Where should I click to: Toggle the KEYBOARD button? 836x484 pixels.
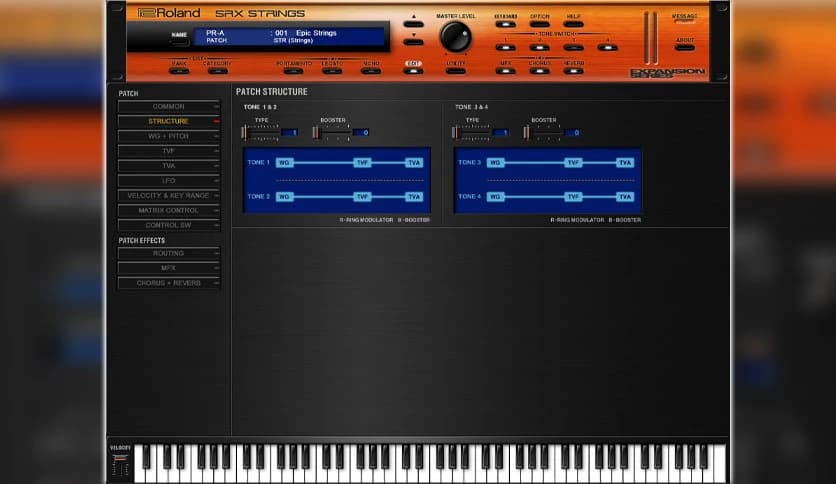pyautogui.click(x=505, y=24)
